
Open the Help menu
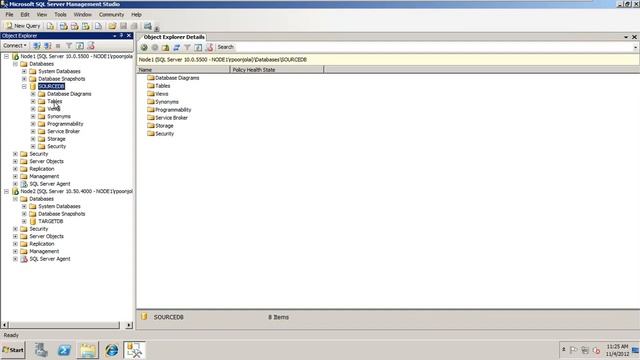click(x=136, y=15)
